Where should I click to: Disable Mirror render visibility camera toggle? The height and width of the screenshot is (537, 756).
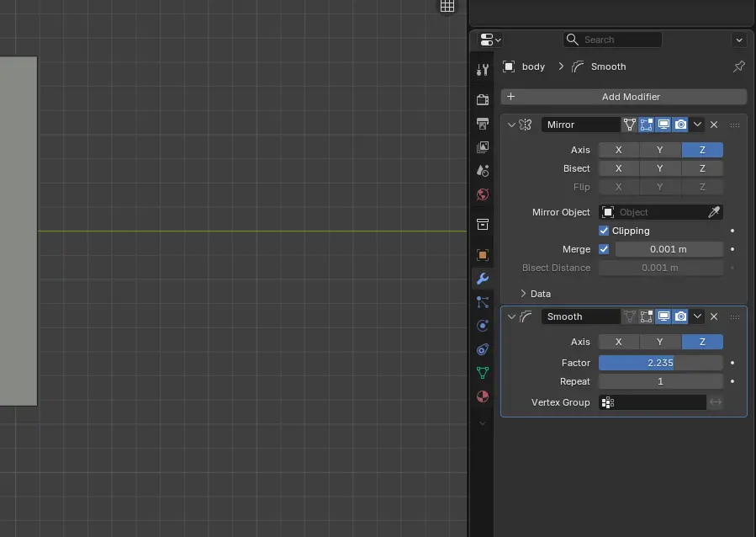pos(680,124)
